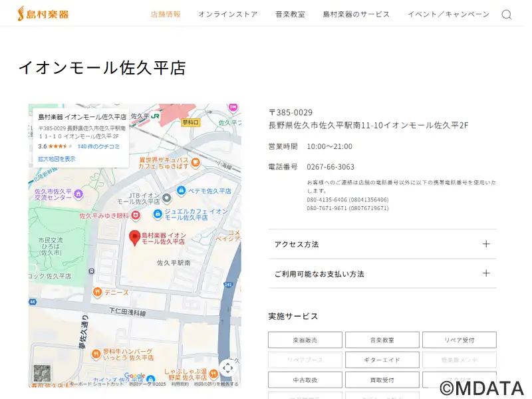Click the map camera controls icon
532x399 pixels.
pos(227,367)
